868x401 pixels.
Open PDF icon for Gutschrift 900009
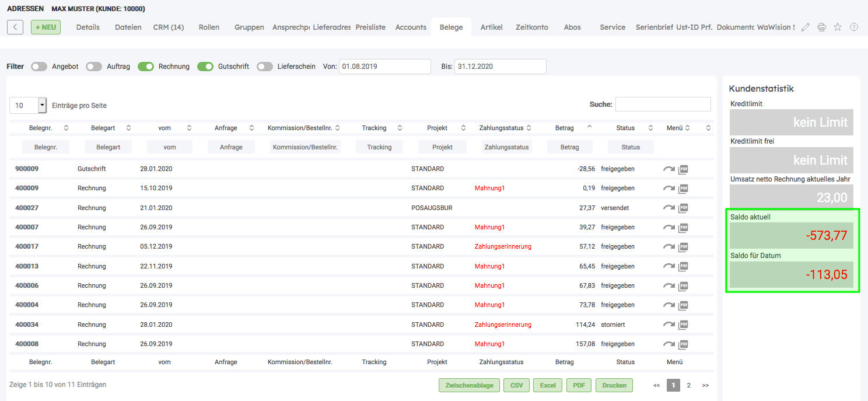coord(683,169)
